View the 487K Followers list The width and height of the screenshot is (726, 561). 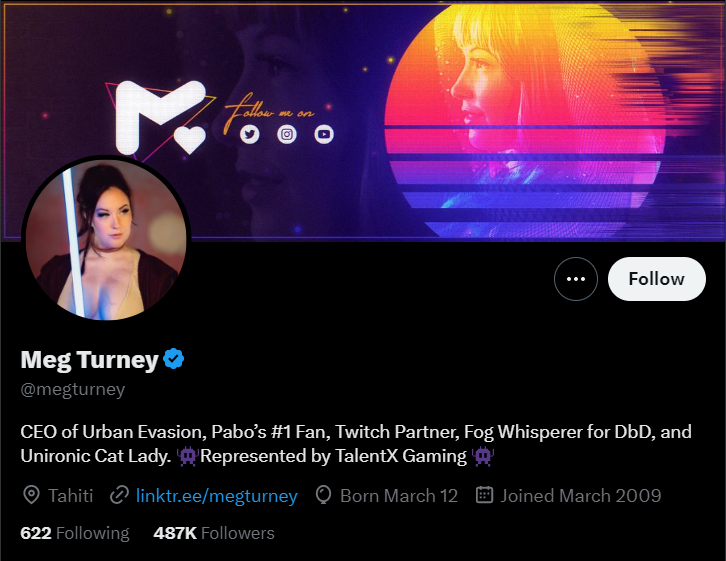pyautogui.click(x=213, y=533)
